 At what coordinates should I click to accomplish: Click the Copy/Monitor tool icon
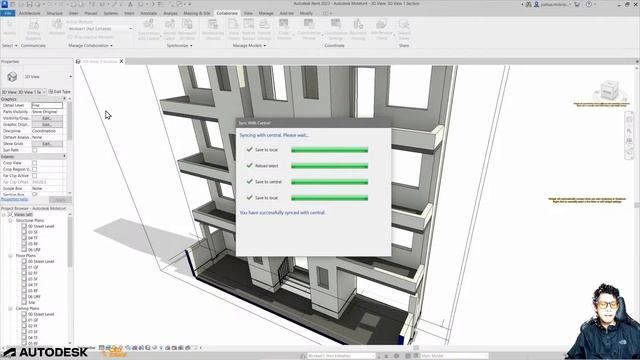coord(284,25)
